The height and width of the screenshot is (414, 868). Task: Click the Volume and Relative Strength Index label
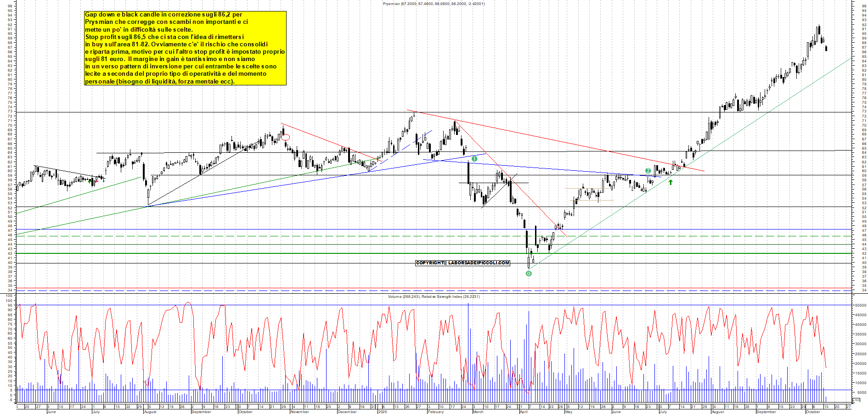(x=434, y=297)
